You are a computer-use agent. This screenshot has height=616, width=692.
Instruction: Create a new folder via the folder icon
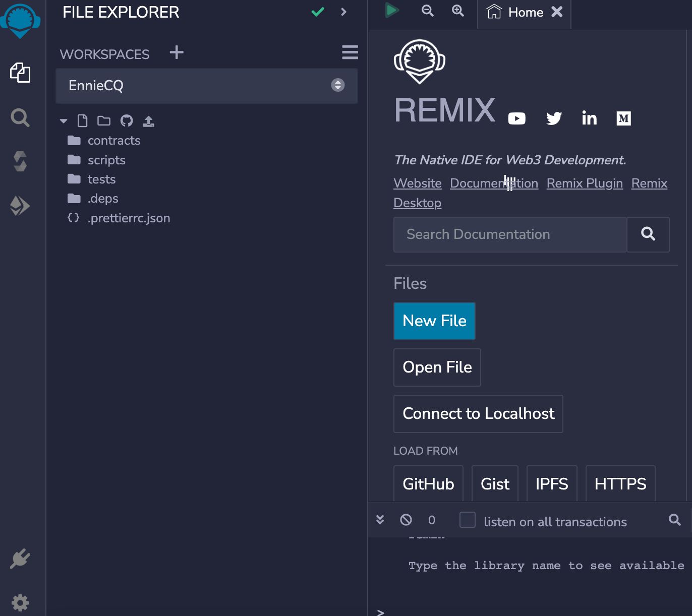point(104,120)
